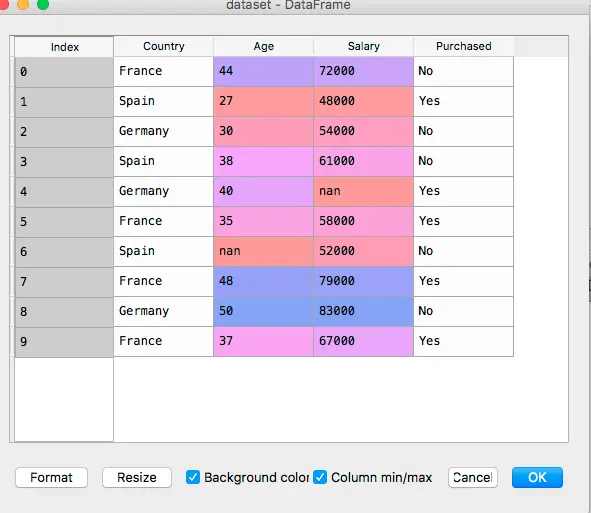Select the Purchased cell in row 1
Viewport: 591px width, 513px height.
[x=464, y=101]
